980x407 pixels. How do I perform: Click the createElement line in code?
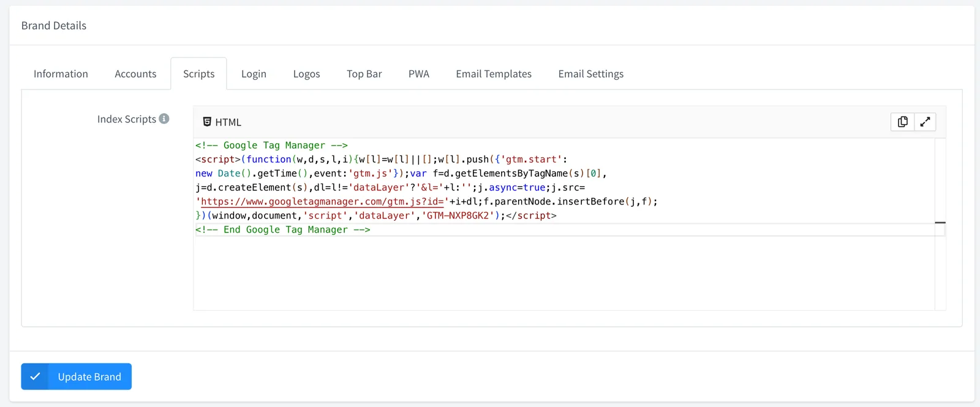(390, 187)
